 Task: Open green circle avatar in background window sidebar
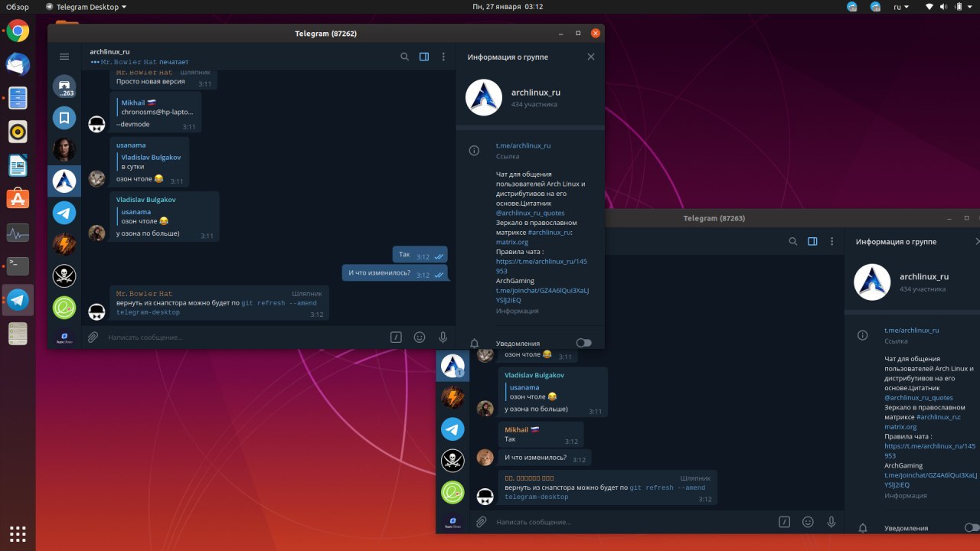click(452, 492)
